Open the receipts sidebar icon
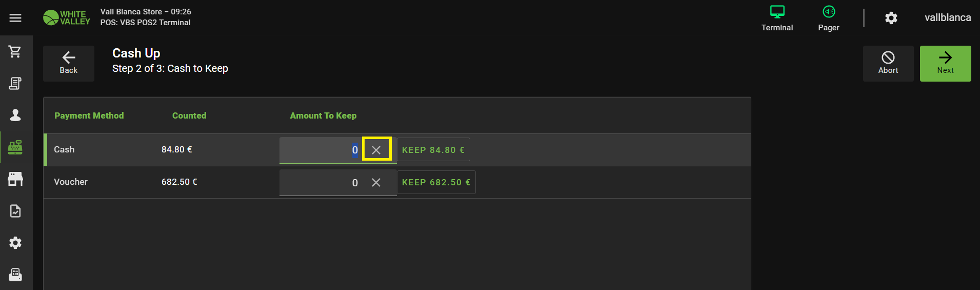 15,83
